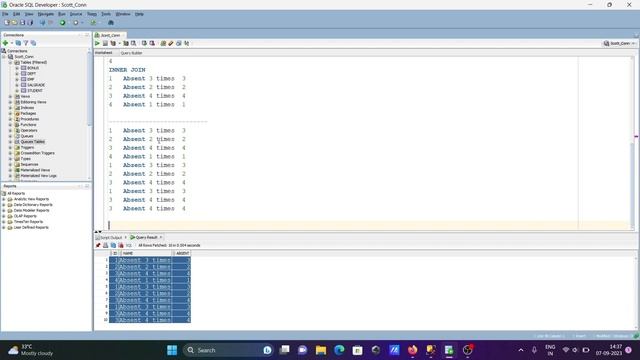640x360 pixels.
Task: Click the Run Script icon in worksheet toolbar
Action: tap(105, 43)
